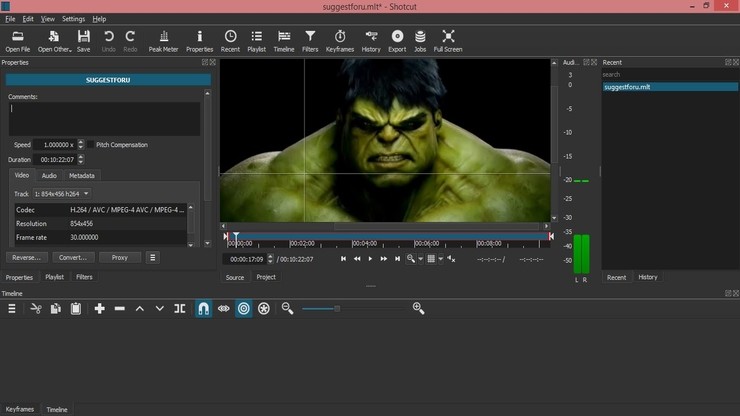Expand the Track selection dropdown
Image resolution: width=740 pixels, height=416 pixels.
[x=62, y=194]
